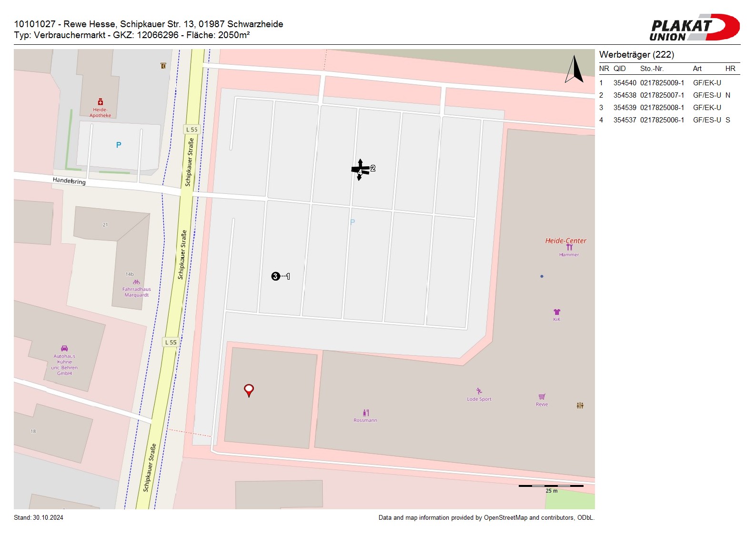Screen dimensions: 756x535
Task: Select table row with QID 354538
Action: [x=669, y=95]
